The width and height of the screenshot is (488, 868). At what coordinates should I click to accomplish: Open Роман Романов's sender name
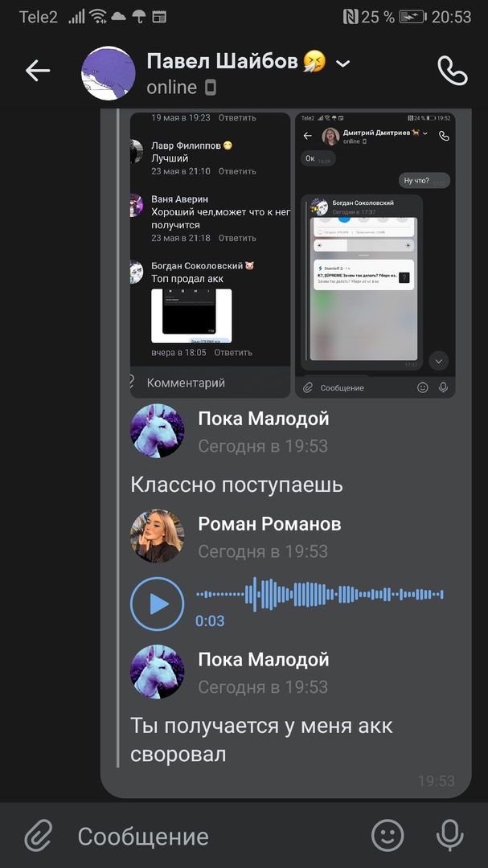[x=269, y=524]
